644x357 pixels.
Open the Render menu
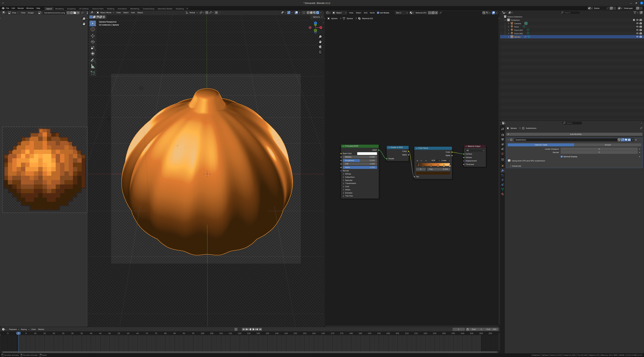pyautogui.click(x=20, y=8)
